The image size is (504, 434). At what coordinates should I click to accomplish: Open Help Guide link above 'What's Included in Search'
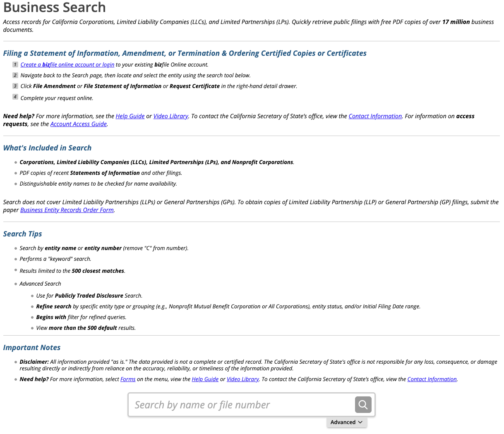tap(130, 116)
